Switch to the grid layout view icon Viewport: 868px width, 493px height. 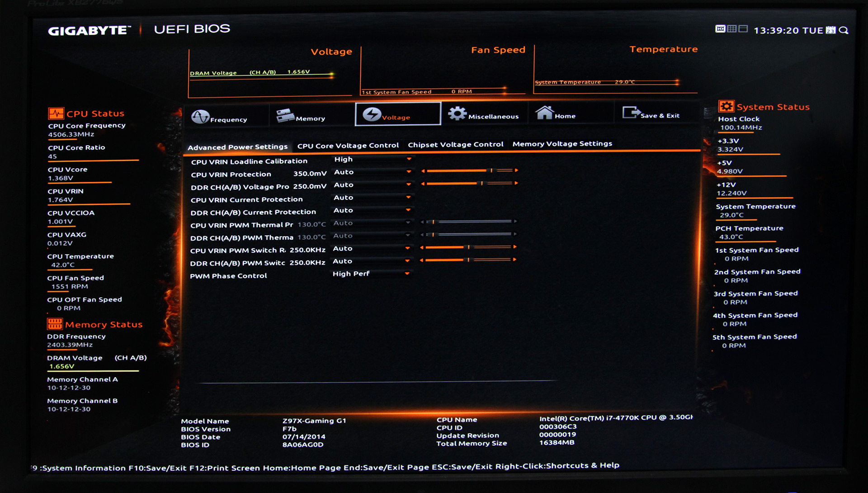(x=731, y=29)
